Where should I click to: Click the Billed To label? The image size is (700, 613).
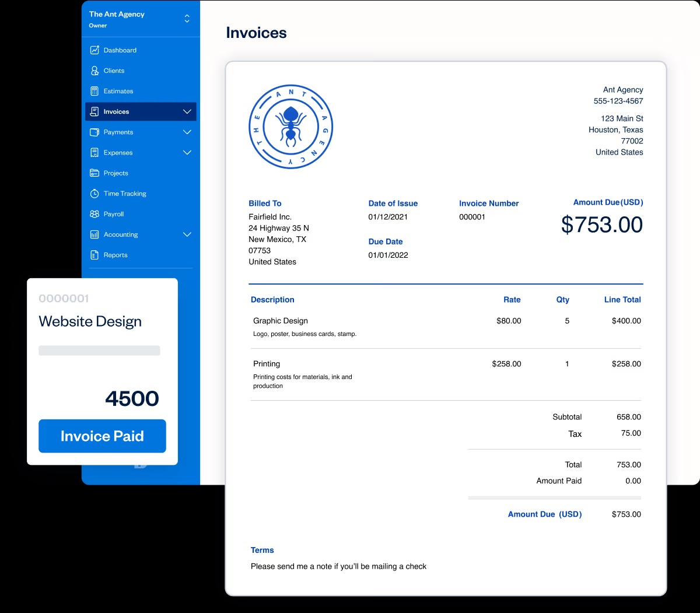pyautogui.click(x=265, y=204)
